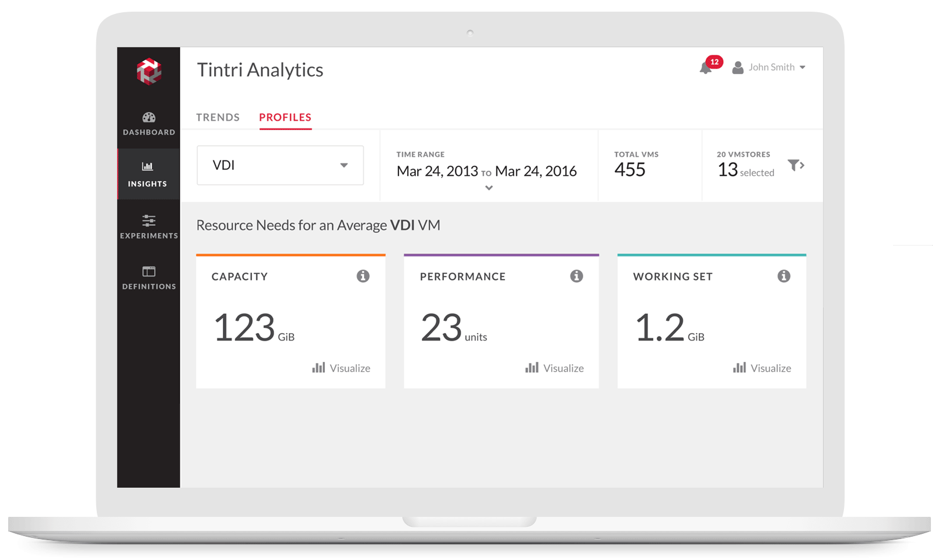
Task: Click the Capacity card heading
Action: [x=240, y=276]
